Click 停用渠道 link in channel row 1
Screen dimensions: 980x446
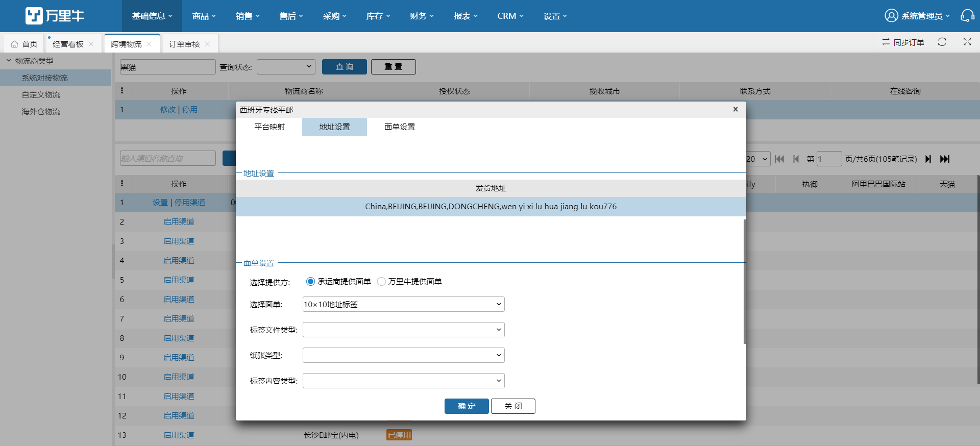tap(189, 202)
